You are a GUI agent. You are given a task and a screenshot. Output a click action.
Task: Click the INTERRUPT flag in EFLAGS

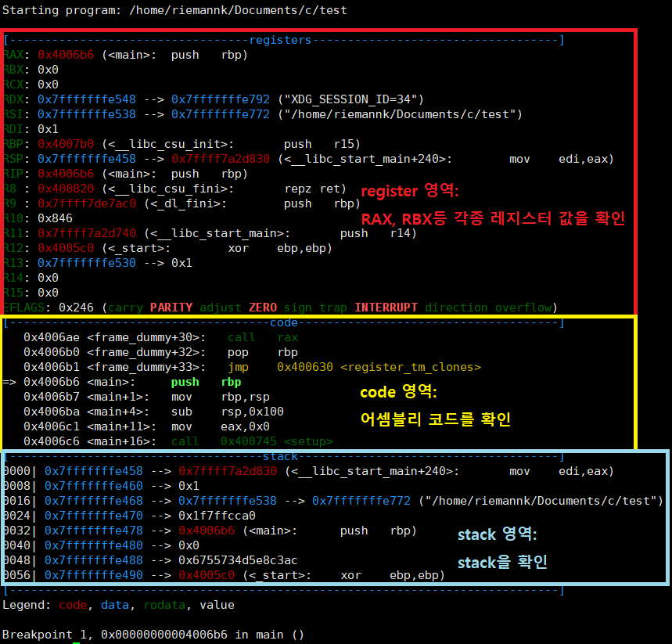point(386,308)
